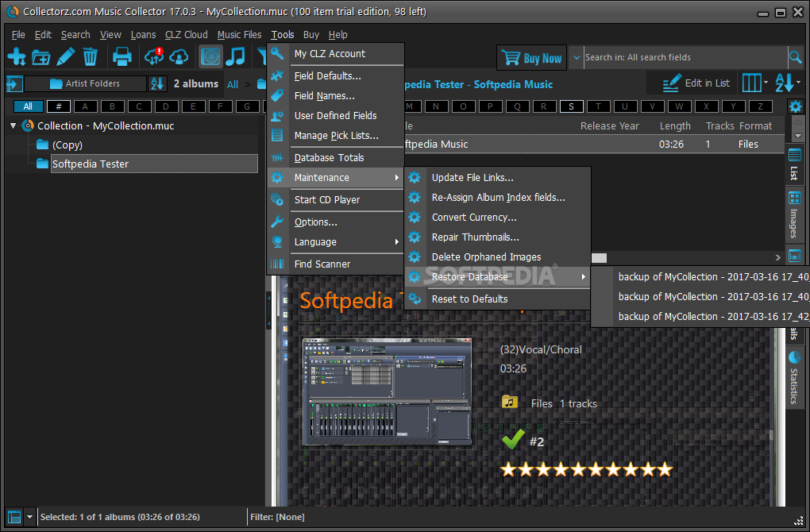The image size is (810, 532).
Task: Filter albums by letter S
Action: point(571,106)
